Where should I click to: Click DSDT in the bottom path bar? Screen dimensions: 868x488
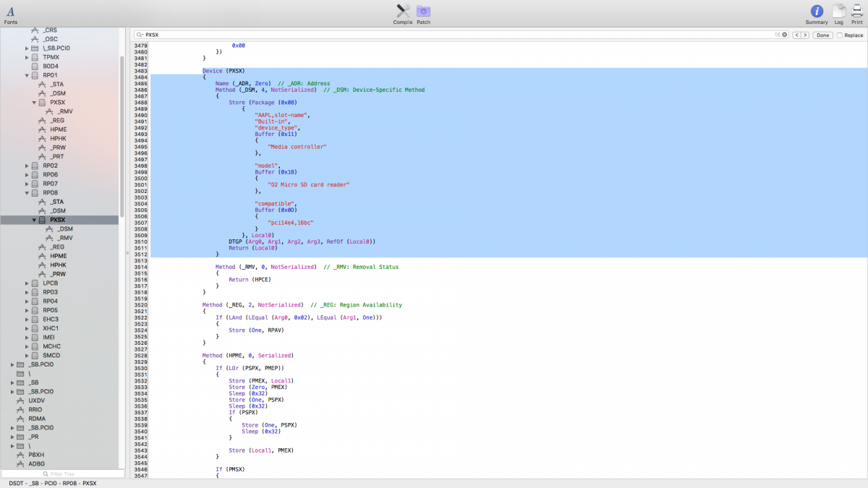(x=14, y=483)
